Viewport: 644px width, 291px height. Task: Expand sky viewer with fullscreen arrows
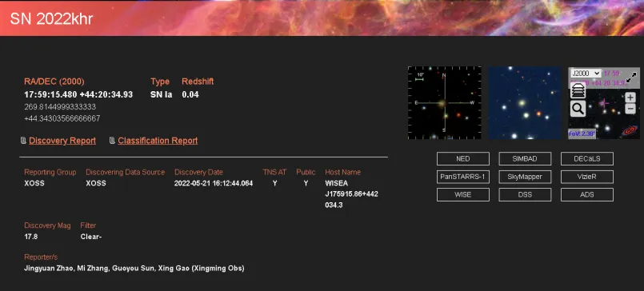(631, 77)
